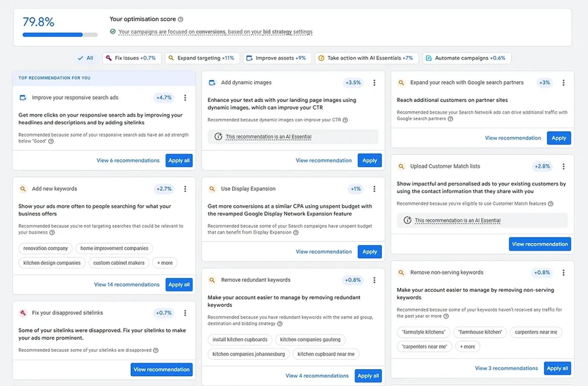The height and width of the screenshot is (386, 588).
Task: Click the custom cabinet makers chip
Action: [x=119, y=263]
